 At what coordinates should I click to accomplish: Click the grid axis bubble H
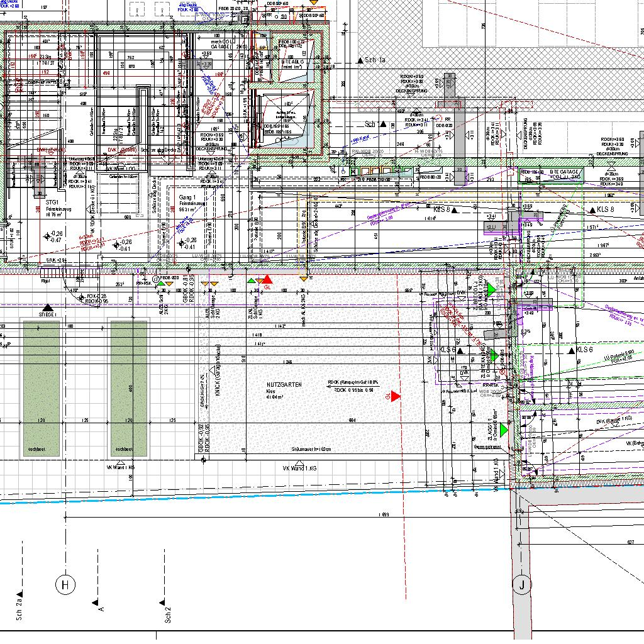(65, 585)
